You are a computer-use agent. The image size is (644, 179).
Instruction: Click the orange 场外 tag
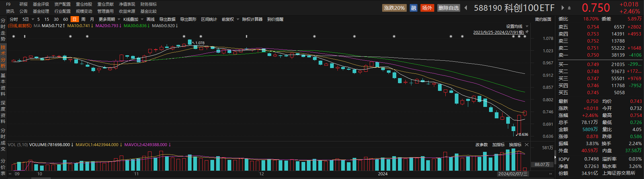(x=427, y=8)
